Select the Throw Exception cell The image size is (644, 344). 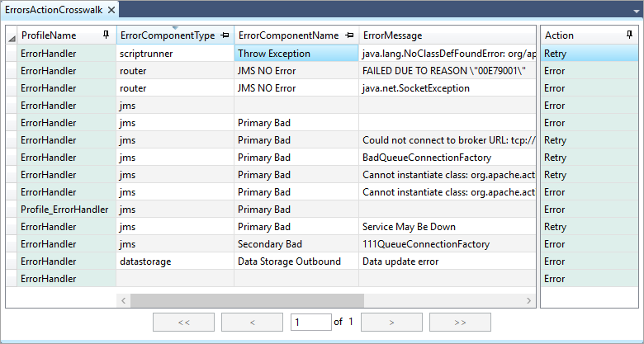(x=296, y=54)
